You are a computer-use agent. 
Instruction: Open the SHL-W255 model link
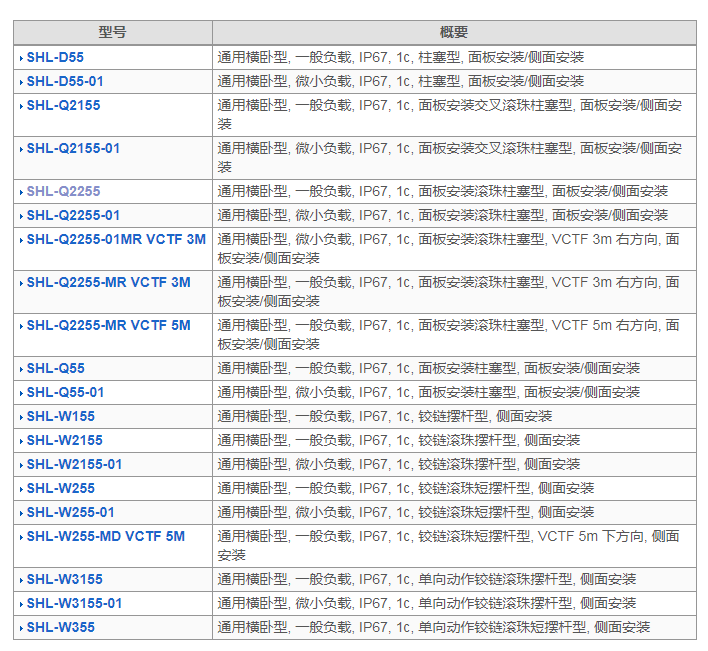tap(61, 488)
